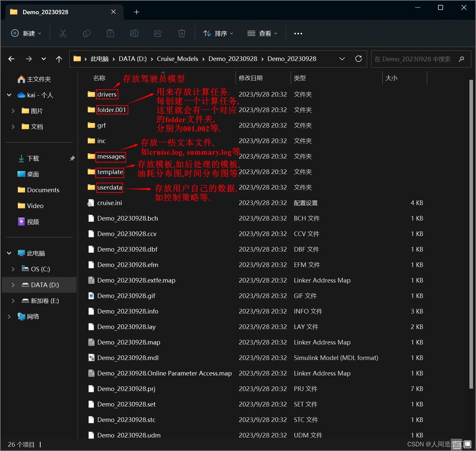Refresh the current folder view

point(359,59)
